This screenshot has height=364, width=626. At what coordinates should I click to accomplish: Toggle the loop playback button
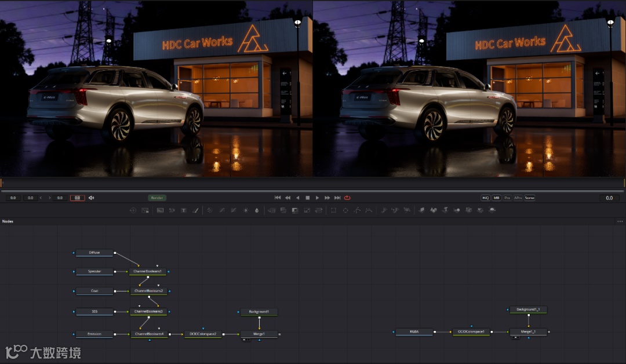pos(347,198)
